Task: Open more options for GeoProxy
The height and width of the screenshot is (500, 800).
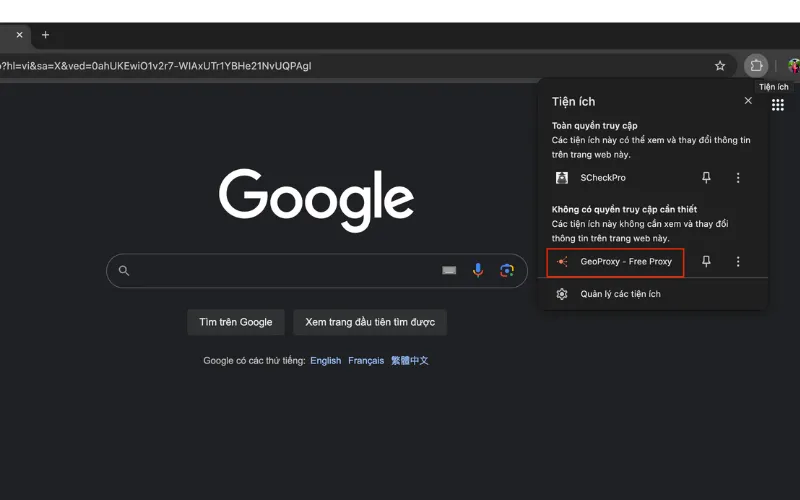Action: pos(738,262)
